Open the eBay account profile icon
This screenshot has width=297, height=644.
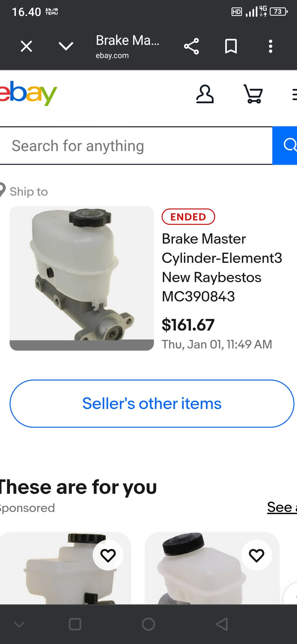205,94
